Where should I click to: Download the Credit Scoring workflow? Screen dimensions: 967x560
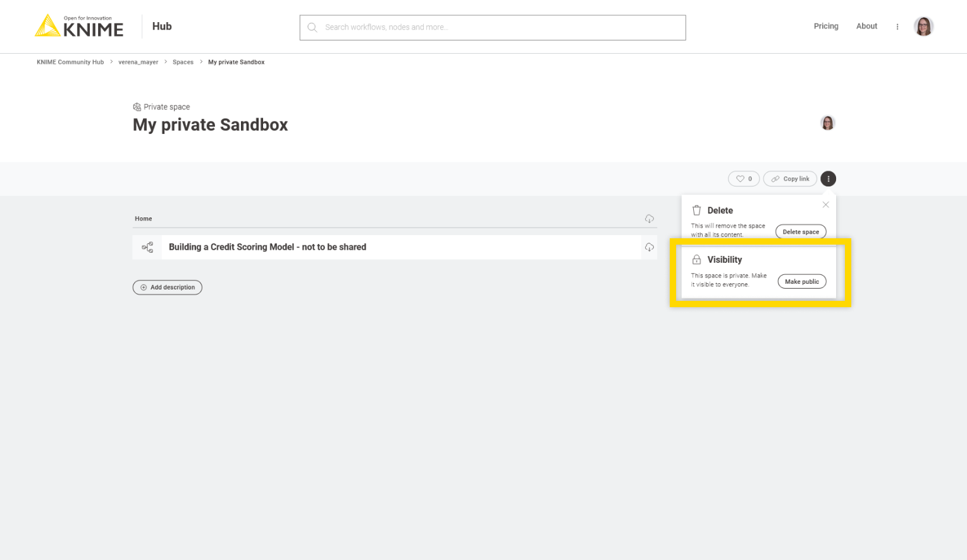pyautogui.click(x=649, y=247)
